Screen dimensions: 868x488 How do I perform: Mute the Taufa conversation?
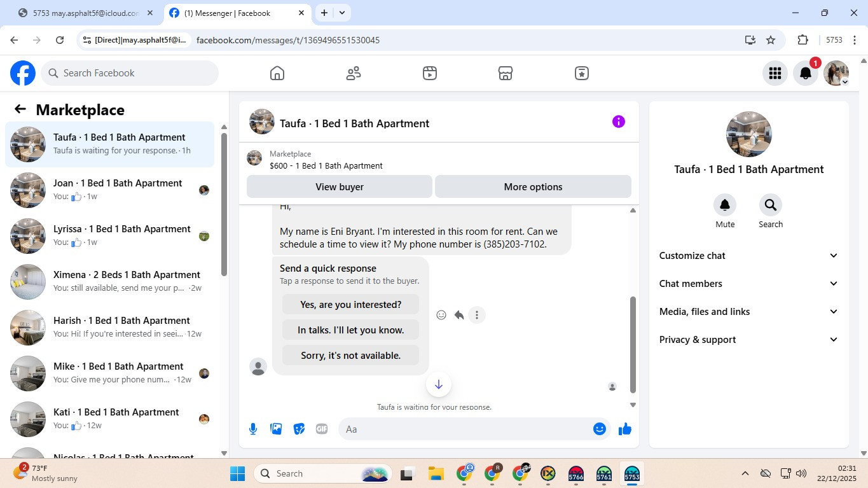[x=725, y=205]
